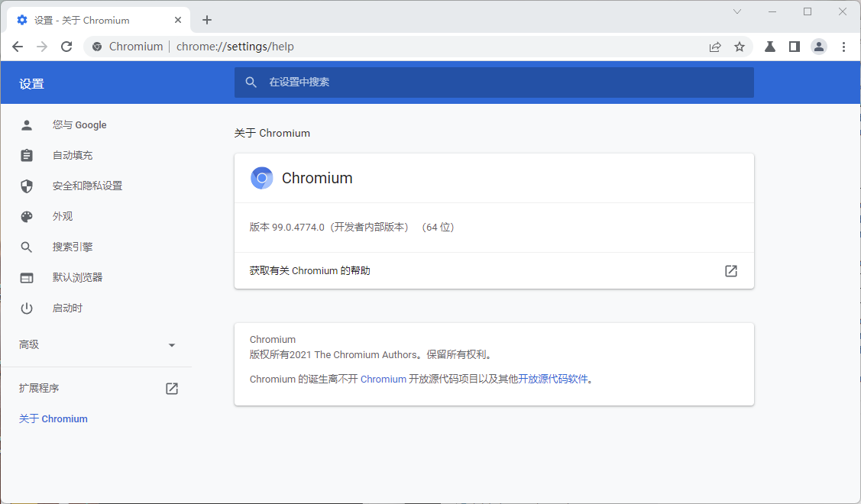Select the 搜索引擎 magnifier icon
The image size is (861, 504).
pos(27,247)
